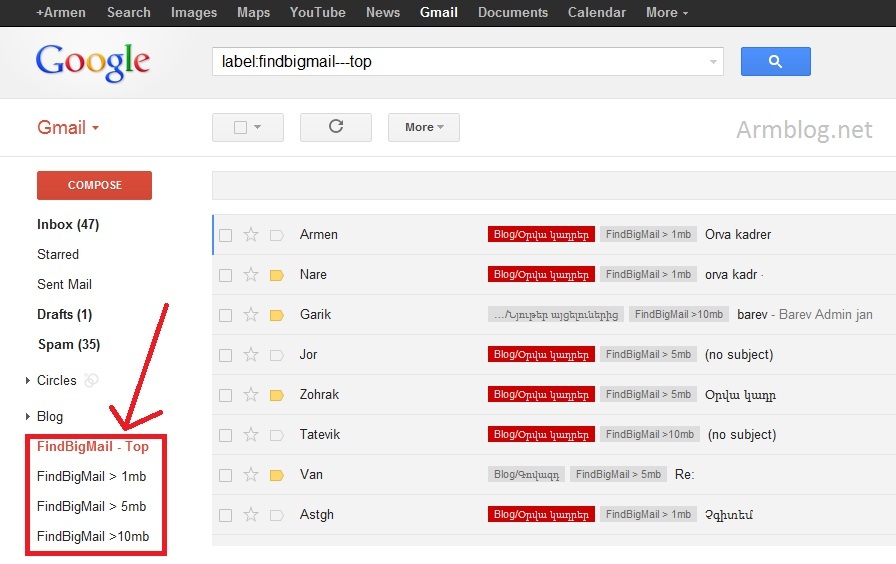Open the search options dropdown arrow
The height and width of the screenshot is (564, 896).
(713, 62)
